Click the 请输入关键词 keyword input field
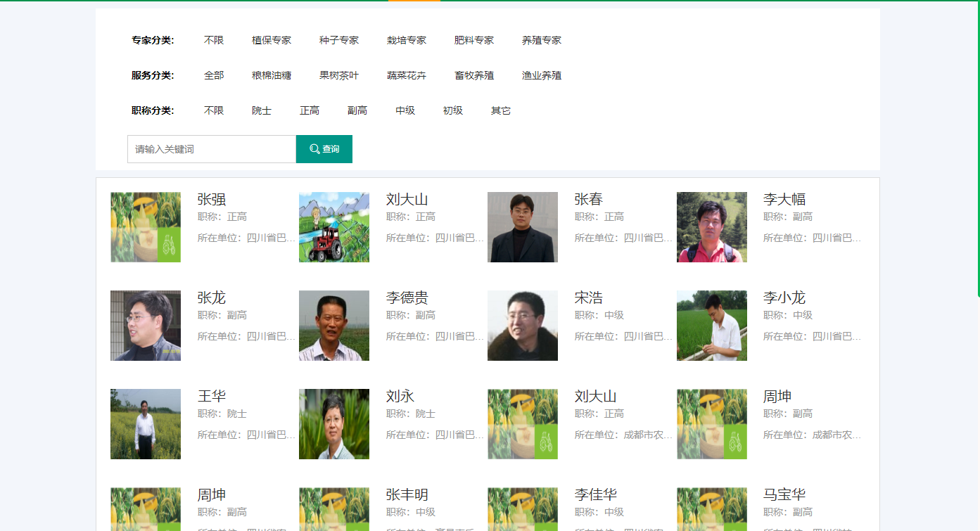 211,149
